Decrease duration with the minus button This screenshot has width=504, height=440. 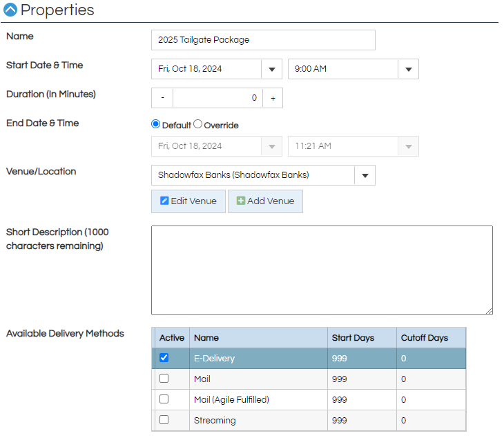(x=162, y=98)
